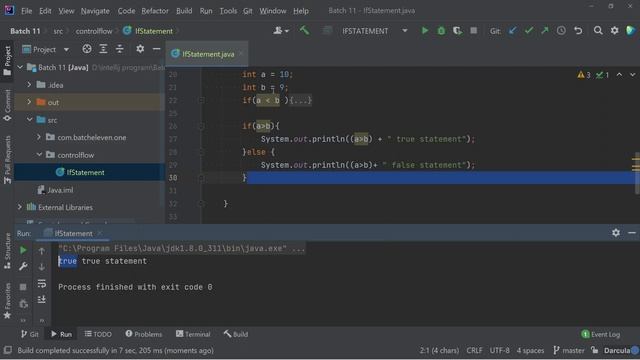Open the File menu
Viewport: 640px width, 360px height.
[27, 11]
